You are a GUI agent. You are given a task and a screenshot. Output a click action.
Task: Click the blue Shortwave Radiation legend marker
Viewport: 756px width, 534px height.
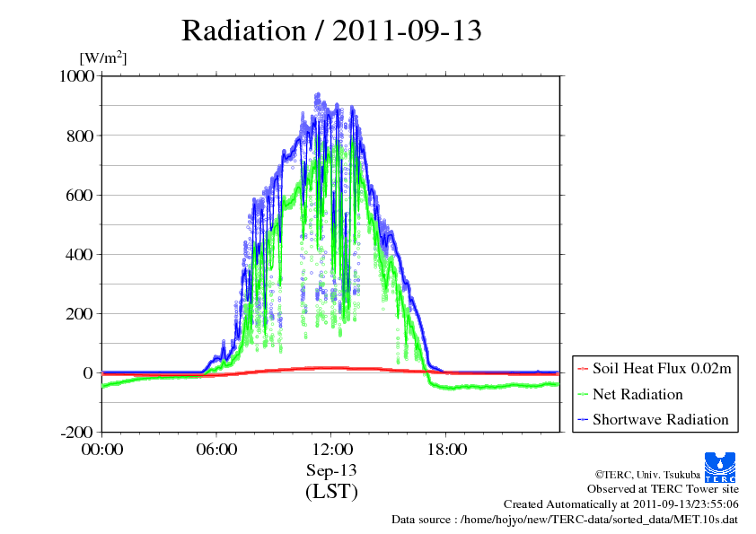tap(582, 419)
